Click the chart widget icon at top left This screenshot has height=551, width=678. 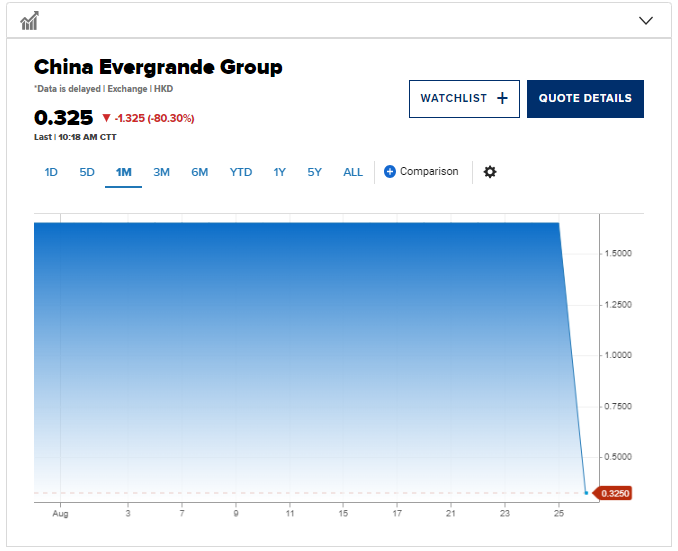pos(29,20)
